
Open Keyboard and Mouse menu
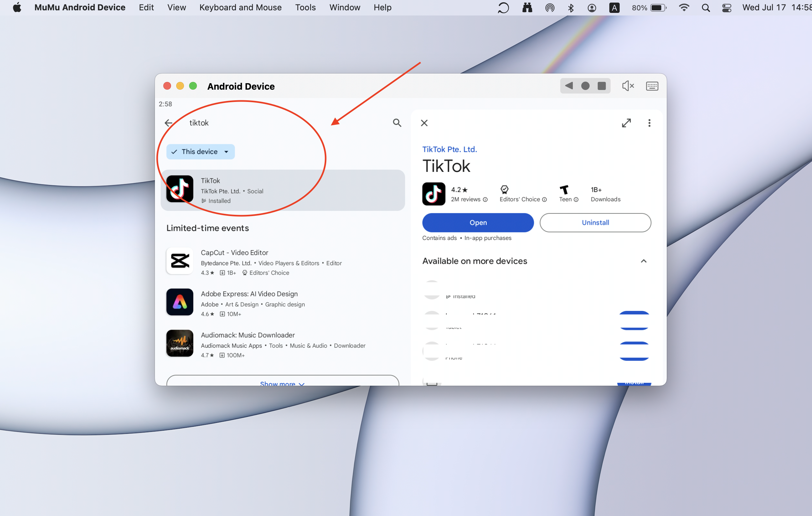pyautogui.click(x=240, y=7)
